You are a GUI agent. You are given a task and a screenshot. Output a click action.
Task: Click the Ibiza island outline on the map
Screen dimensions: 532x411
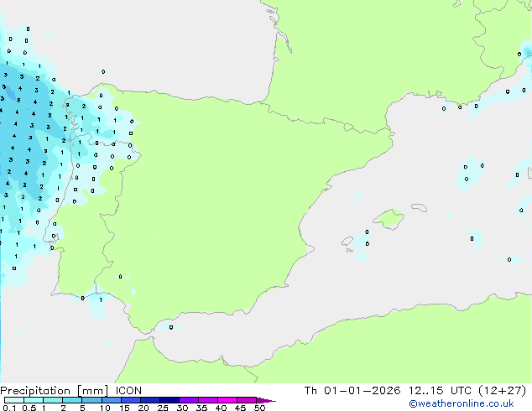[347, 242]
